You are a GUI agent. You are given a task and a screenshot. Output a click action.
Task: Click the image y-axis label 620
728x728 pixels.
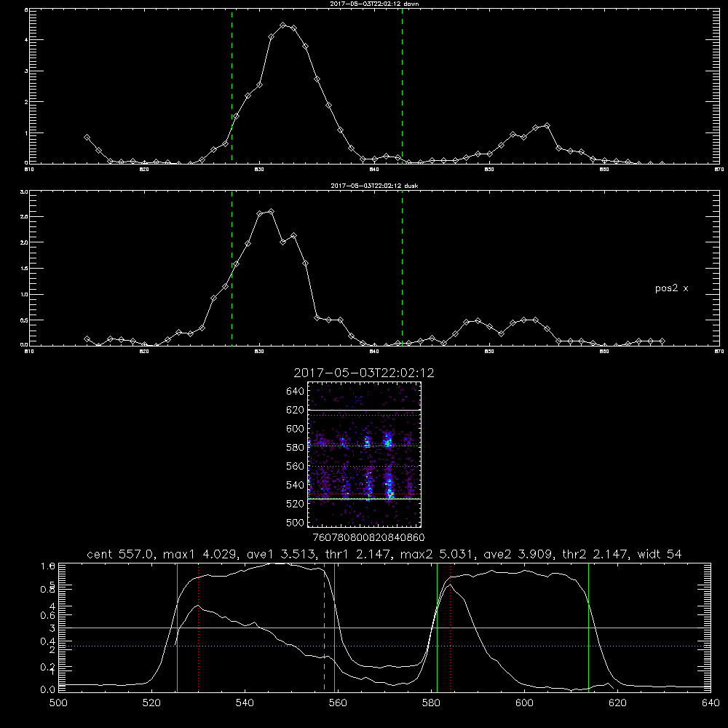coord(295,410)
